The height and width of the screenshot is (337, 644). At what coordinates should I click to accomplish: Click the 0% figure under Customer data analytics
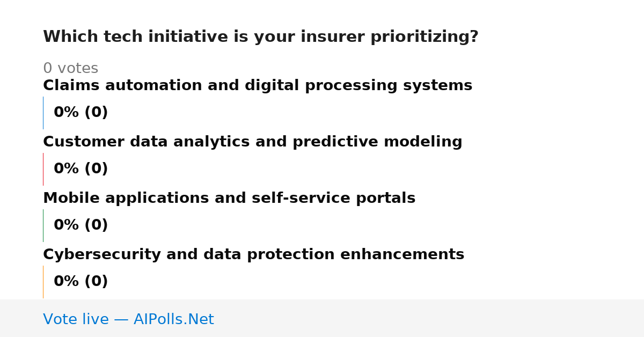[67, 169]
